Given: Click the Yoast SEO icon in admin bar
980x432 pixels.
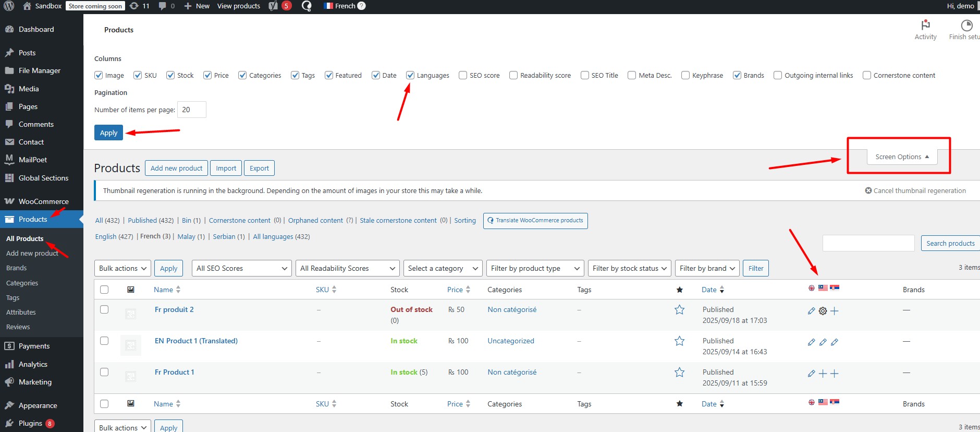Looking at the screenshot, I should point(273,6).
